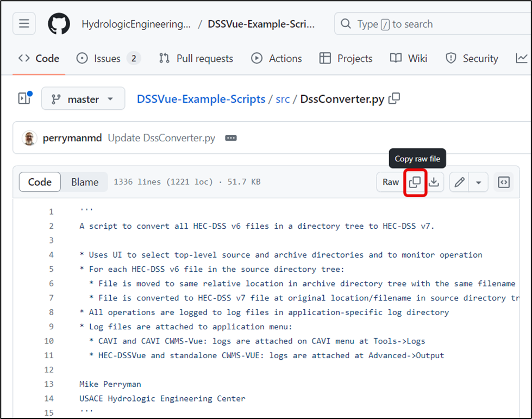This screenshot has width=532, height=419.
Task: Download the raw file
Action: click(x=434, y=182)
